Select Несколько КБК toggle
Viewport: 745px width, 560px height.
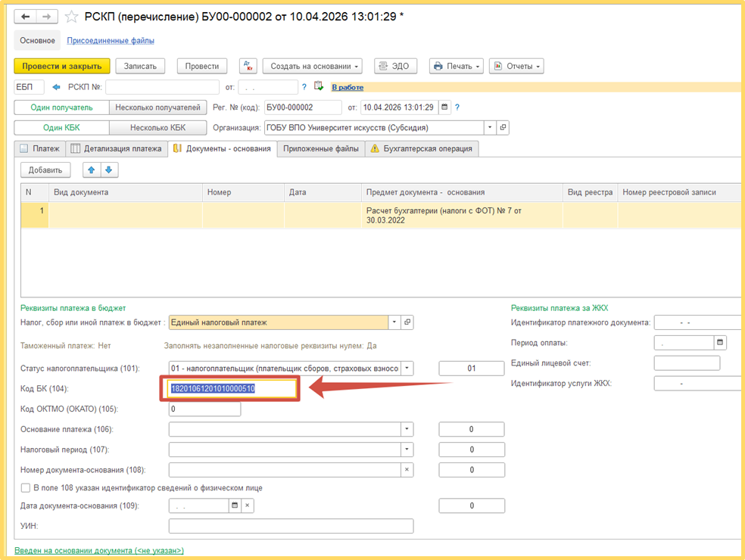(157, 127)
